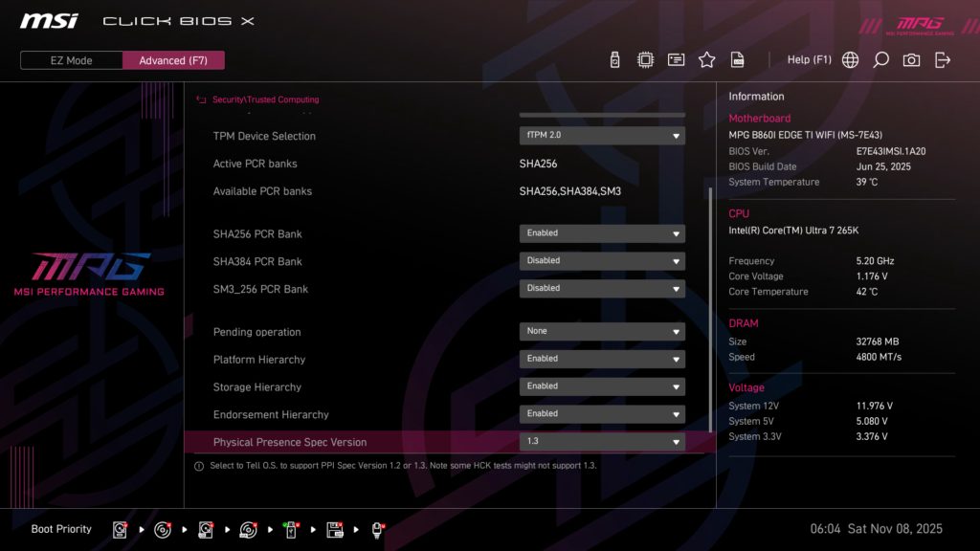Disable the SHA256 PCR Bank

pos(601,232)
